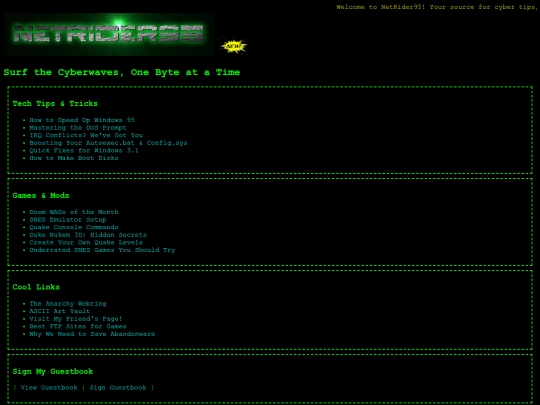Viewport: 540px width, 405px height.
Task: Open Quake Console Commands link
Action: point(74,227)
